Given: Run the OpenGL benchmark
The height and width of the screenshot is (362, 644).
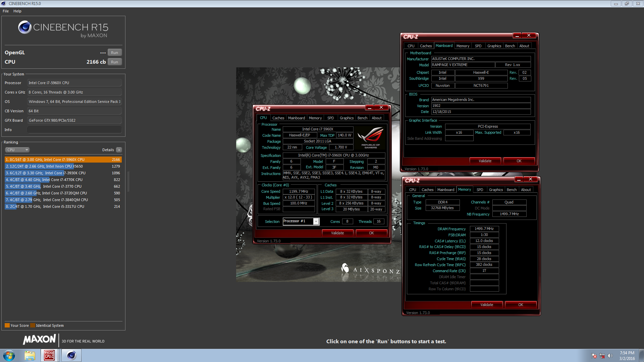Looking at the screenshot, I should [x=115, y=53].
